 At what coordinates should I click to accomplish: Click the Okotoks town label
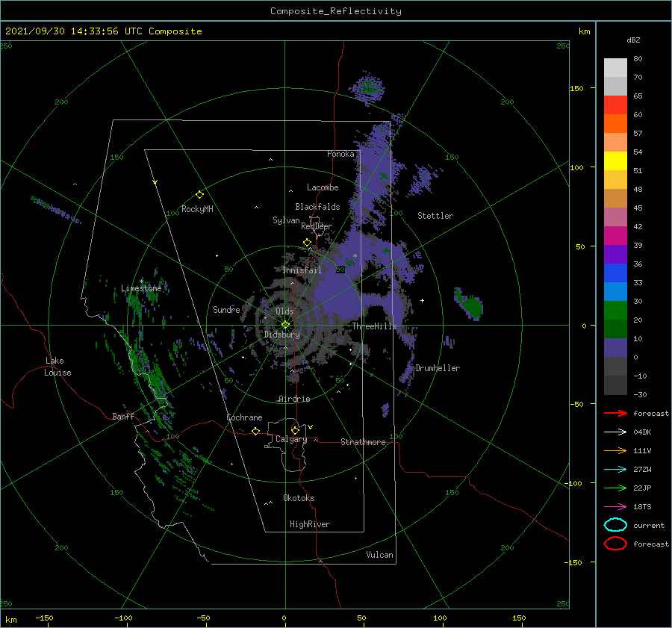tap(299, 498)
